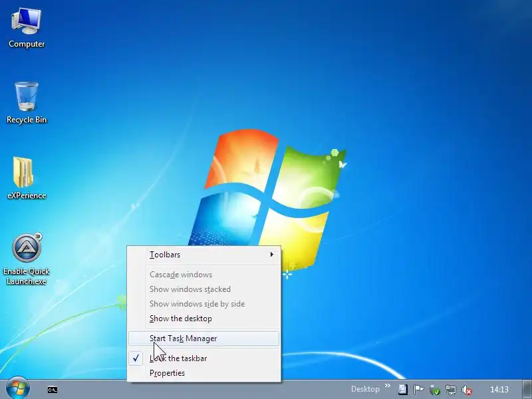Choose Show the desktop in the menu

point(204,319)
